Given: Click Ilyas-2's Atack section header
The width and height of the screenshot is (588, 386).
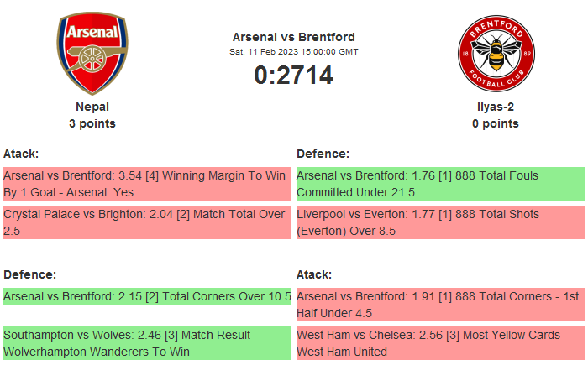Looking at the screenshot, I should point(314,274).
